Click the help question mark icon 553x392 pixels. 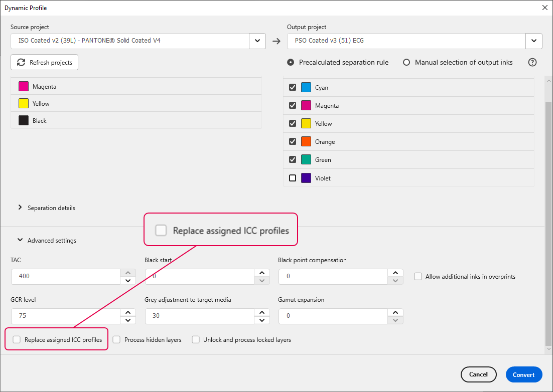tap(532, 62)
